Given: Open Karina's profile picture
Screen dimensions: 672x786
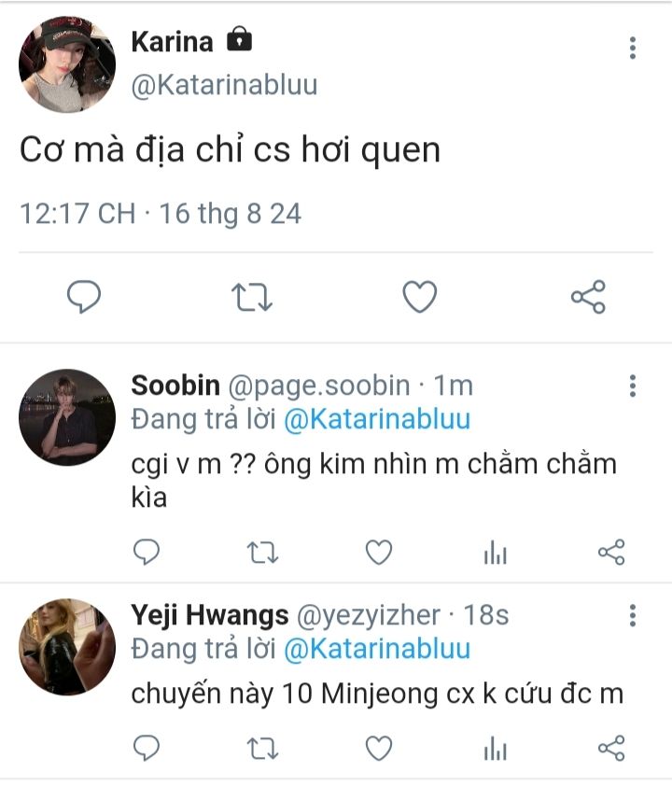Looking at the screenshot, I should 67,63.
